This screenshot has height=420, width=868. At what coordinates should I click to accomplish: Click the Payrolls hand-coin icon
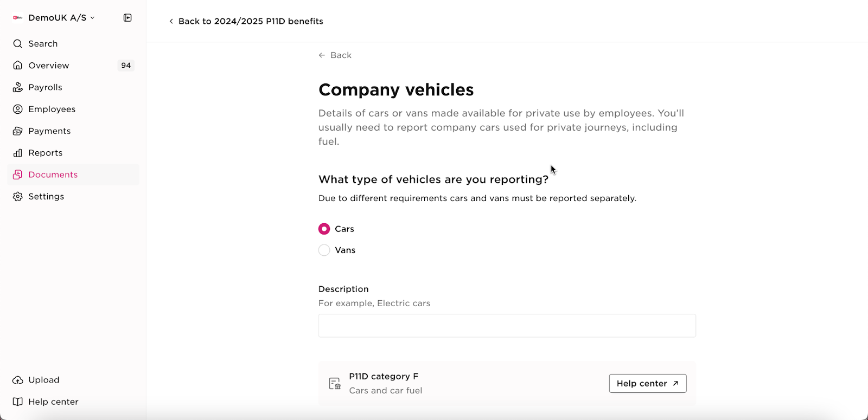pyautogui.click(x=18, y=87)
